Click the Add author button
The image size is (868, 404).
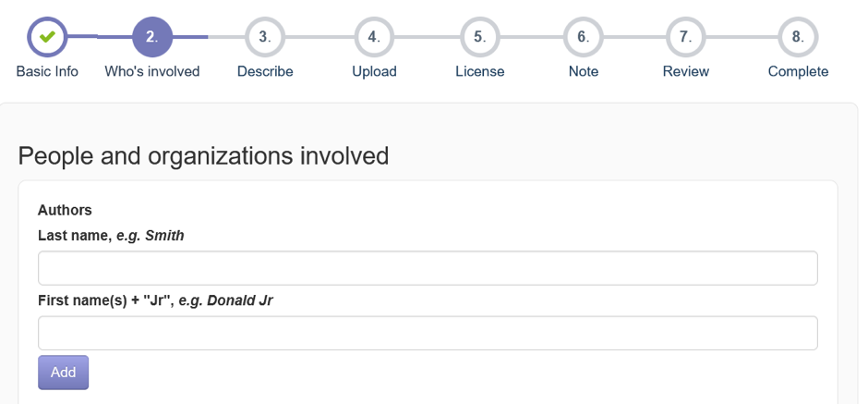[63, 373]
